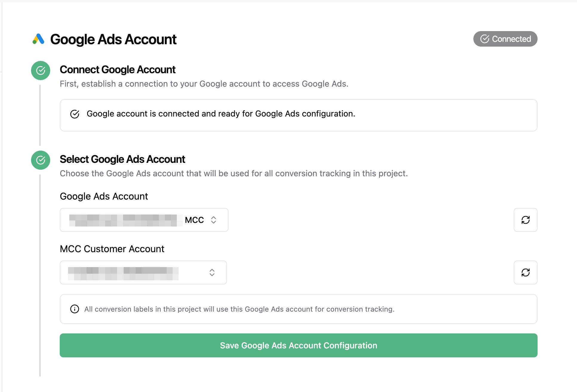Select the Connect Google Account section heading
This screenshot has height=392, width=577.
point(118,69)
